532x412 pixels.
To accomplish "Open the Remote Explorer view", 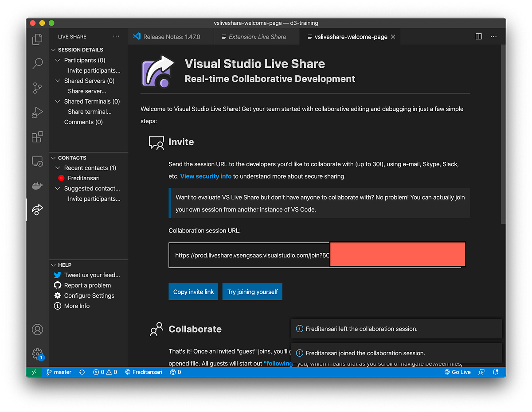I will (x=37, y=161).
